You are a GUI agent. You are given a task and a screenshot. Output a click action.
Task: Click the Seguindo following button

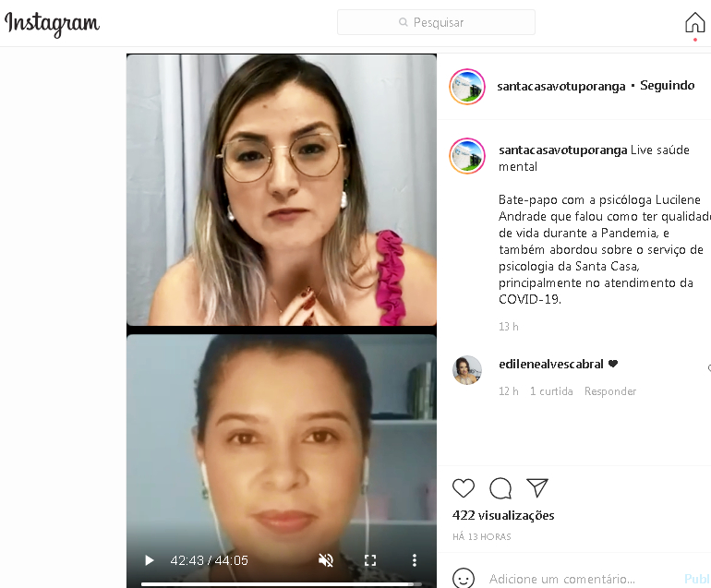coord(667,85)
